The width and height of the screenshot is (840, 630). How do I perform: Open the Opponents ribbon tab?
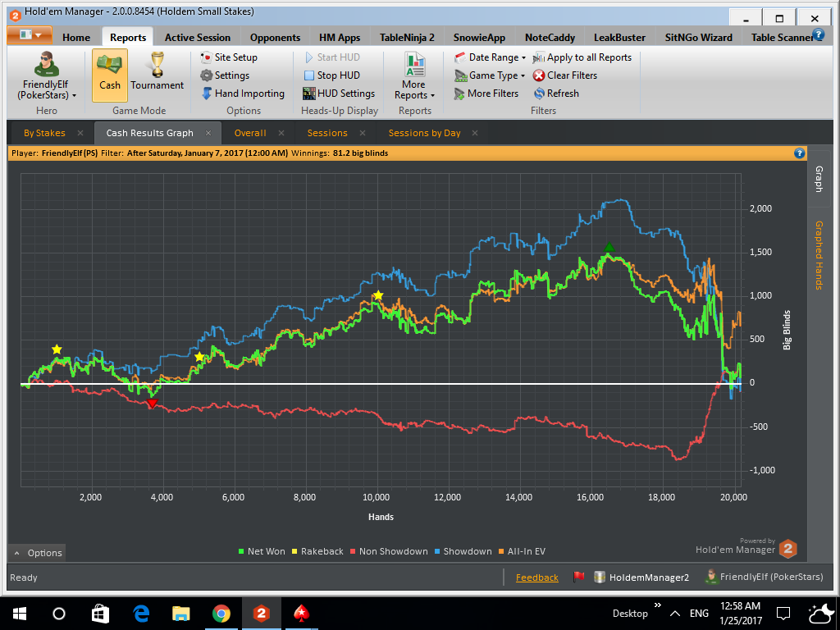click(x=275, y=38)
